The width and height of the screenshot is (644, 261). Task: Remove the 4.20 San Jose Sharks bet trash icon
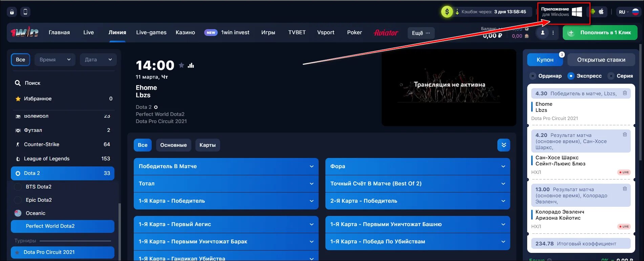coord(625,135)
